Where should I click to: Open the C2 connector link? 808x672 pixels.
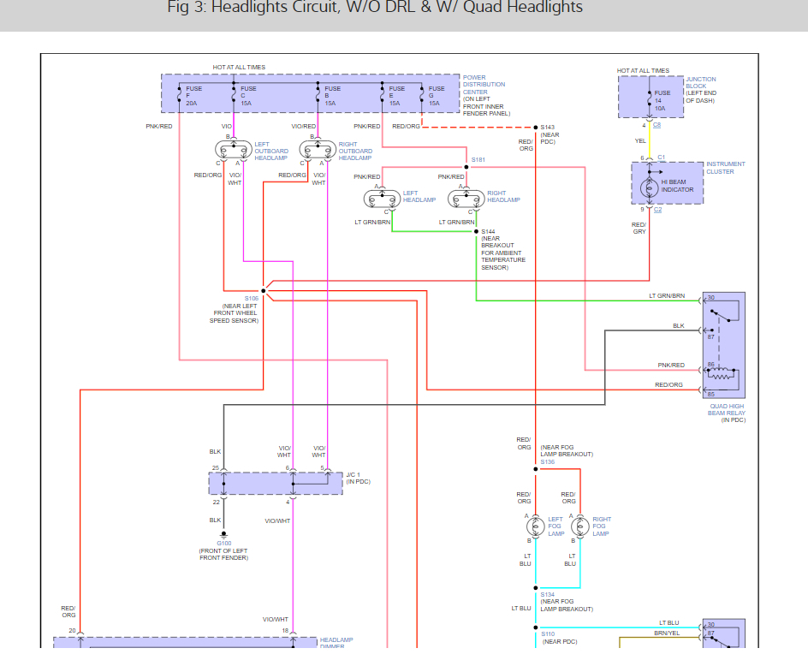pos(657,210)
